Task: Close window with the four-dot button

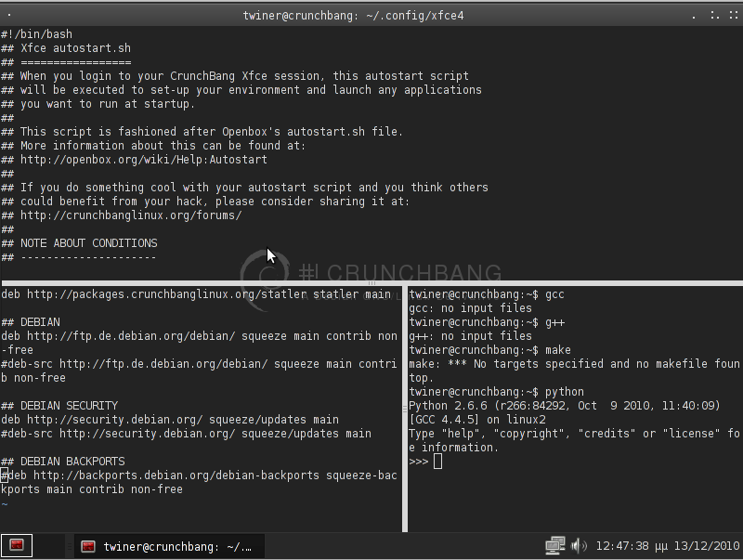Action: 734,16
